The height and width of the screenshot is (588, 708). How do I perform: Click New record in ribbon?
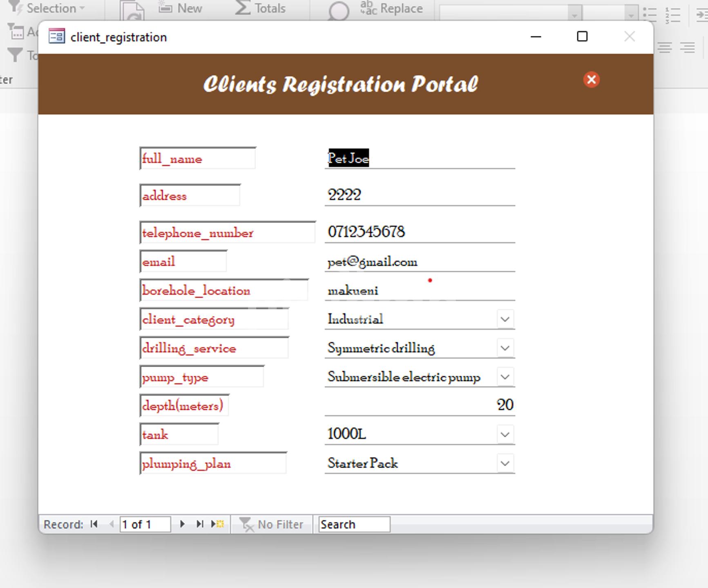[181, 8]
